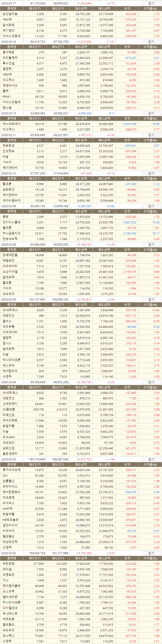Collapse 2020.03.04 trades via 닫기
This screenshot has width=162, height=644.
coord(151,382)
